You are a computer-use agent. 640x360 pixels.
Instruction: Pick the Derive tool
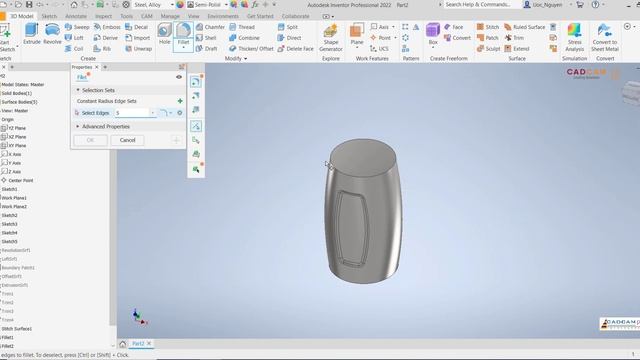click(x=106, y=38)
